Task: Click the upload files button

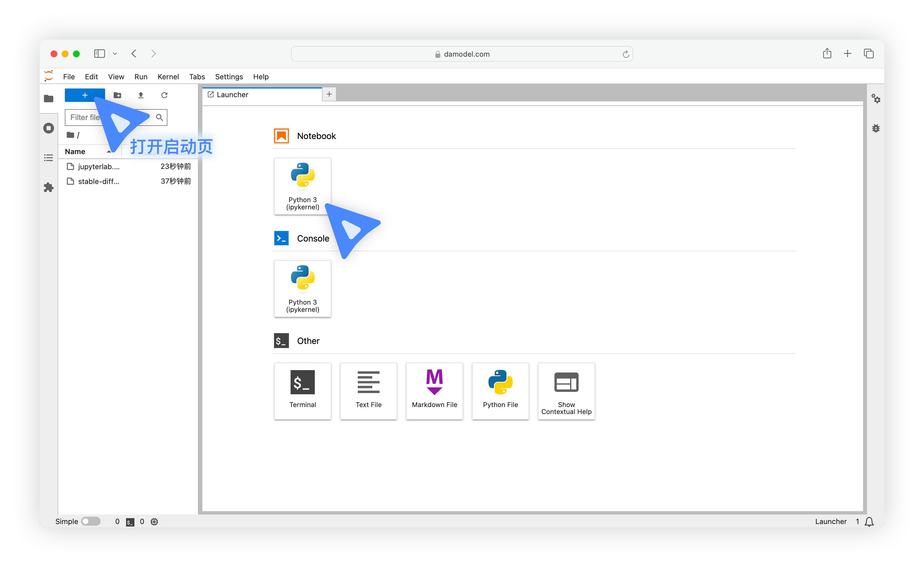Action: coord(141,95)
